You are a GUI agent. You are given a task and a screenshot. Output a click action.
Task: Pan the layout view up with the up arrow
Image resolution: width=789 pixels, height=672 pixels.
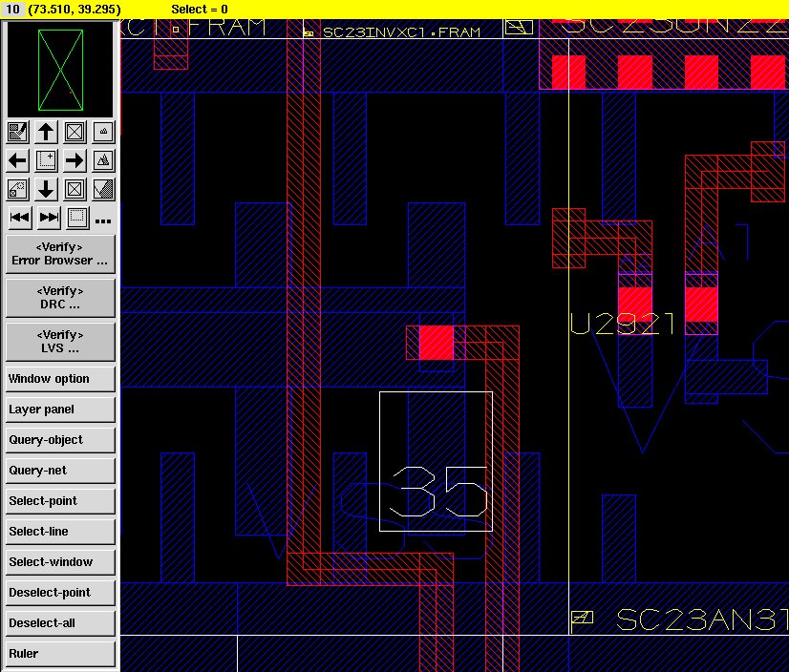point(46,132)
